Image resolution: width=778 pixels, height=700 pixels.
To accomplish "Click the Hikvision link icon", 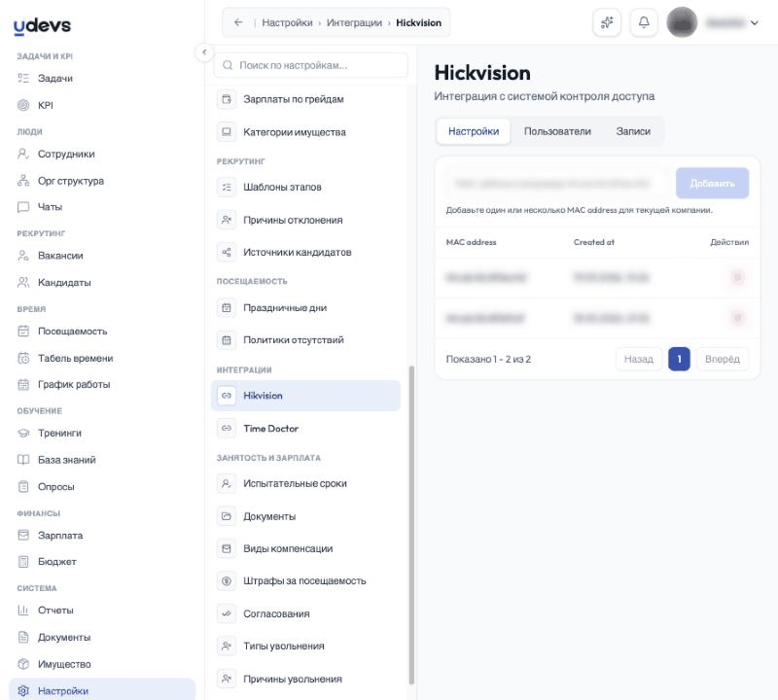I will [227, 396].
